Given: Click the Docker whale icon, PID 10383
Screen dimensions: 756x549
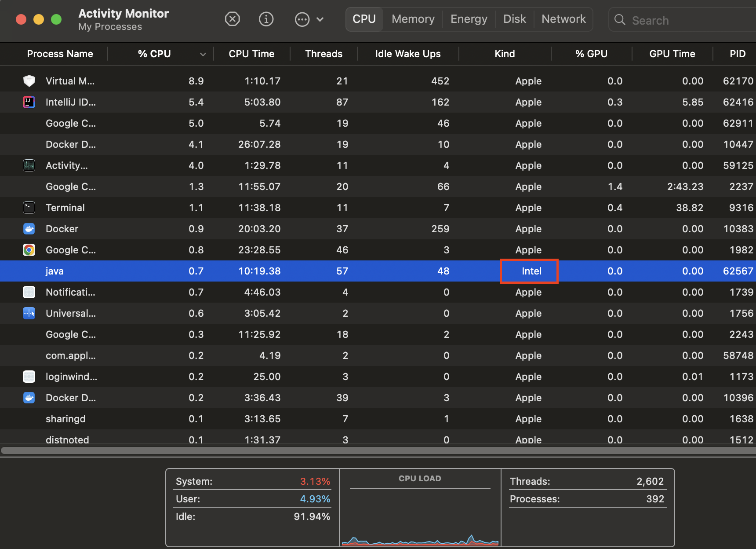Looking at the screenshot, I should coord(29,229).
